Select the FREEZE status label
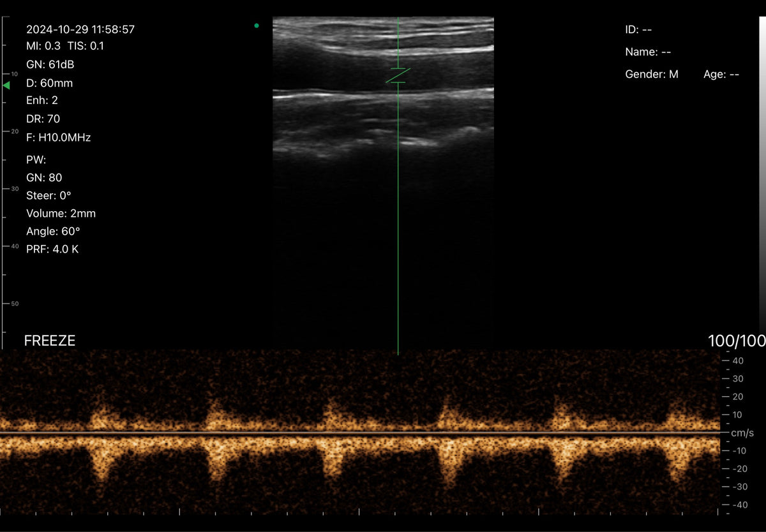Image resolution: width=766 pixels, height=532 pixels. pyautogui.click(x=50, y=341)
